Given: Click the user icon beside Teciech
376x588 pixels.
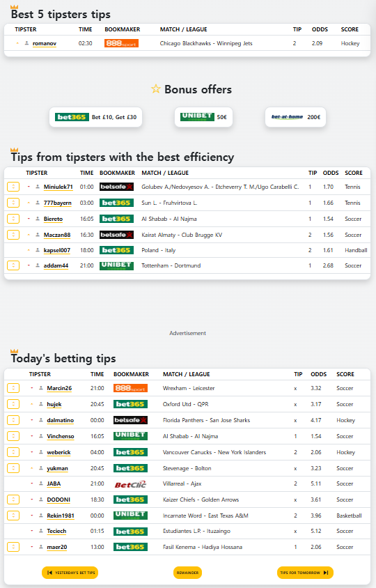Looking at the screenshot, I should click(x=41, y=531).
